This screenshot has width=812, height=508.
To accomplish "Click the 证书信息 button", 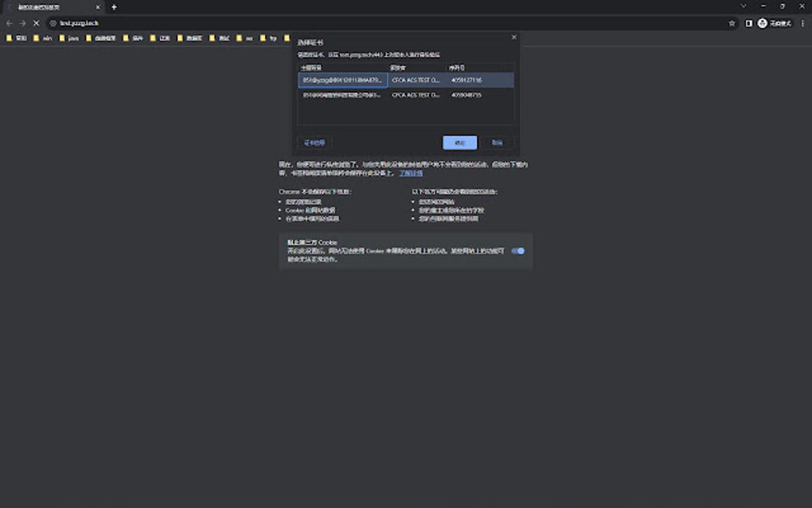I will point(314,142).
